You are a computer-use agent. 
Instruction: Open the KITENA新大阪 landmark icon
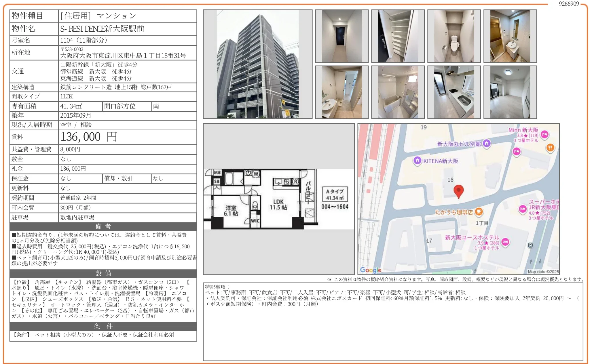417,161
